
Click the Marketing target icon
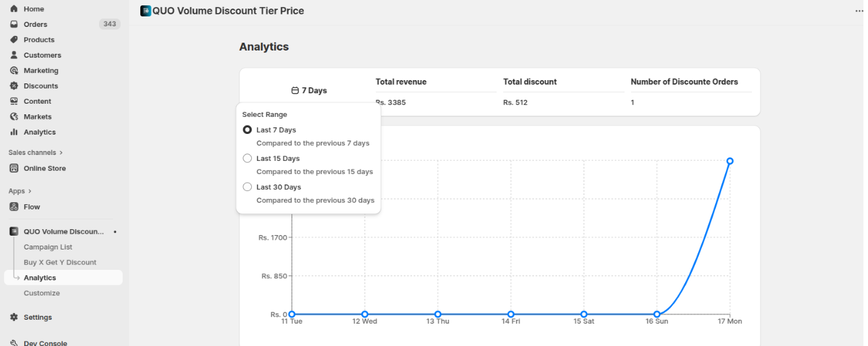coord(14,71)
